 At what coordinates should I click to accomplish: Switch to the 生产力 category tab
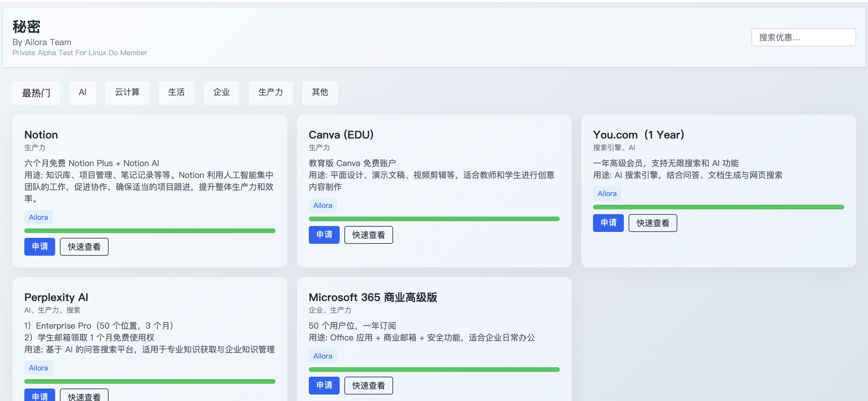click(271, 93)
